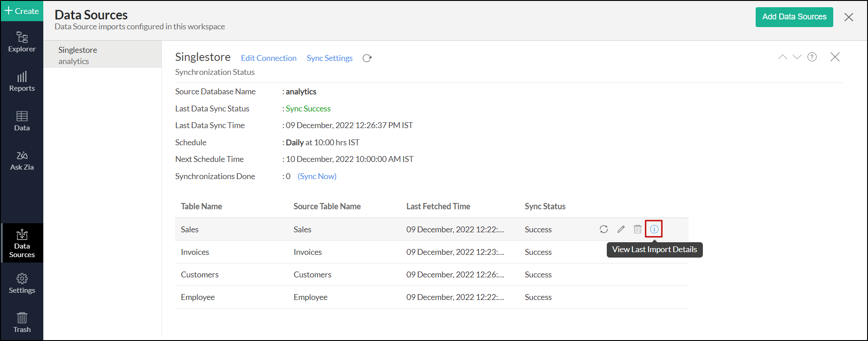Open the Explorer sidebar panel
The height and width of the screenshot is (341, 868).
(22, 42)
